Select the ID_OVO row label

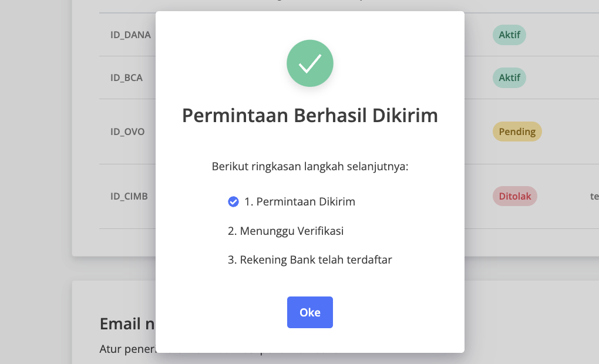click(x=127, y=132)
